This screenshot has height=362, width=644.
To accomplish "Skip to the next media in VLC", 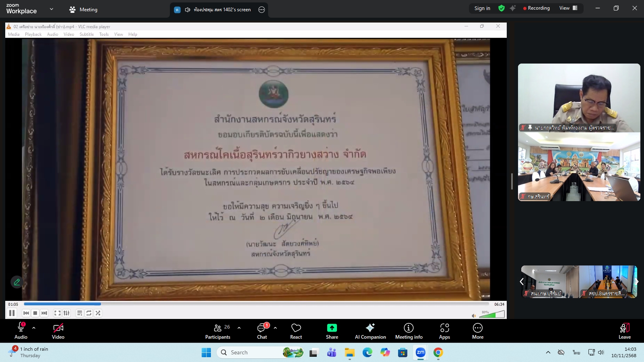I will pos(44,313).
